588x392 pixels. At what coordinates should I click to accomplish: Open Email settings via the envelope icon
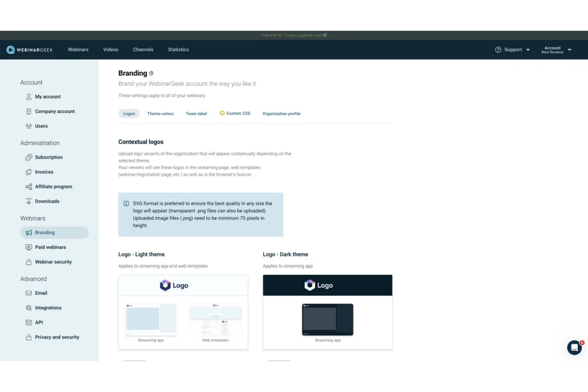28,293
